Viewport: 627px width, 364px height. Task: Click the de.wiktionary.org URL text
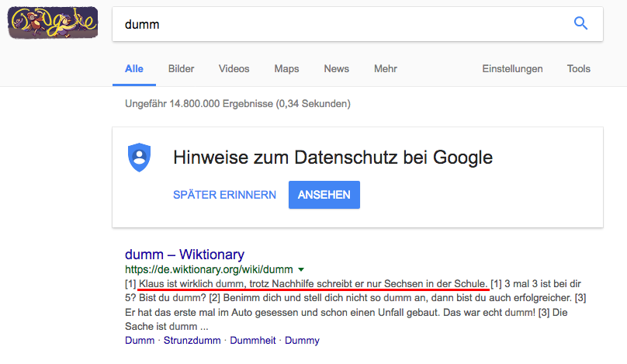click(x=209, y=269)
